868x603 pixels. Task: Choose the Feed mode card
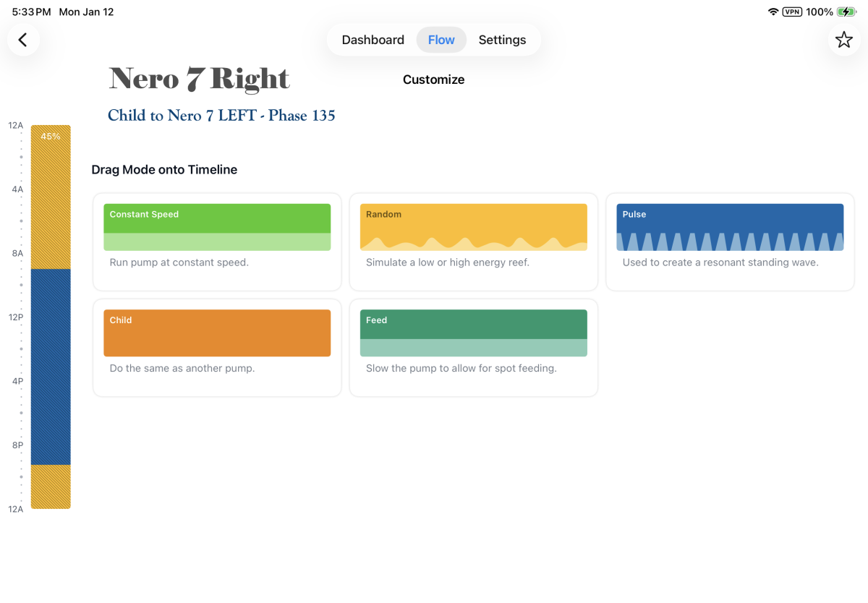474,348
